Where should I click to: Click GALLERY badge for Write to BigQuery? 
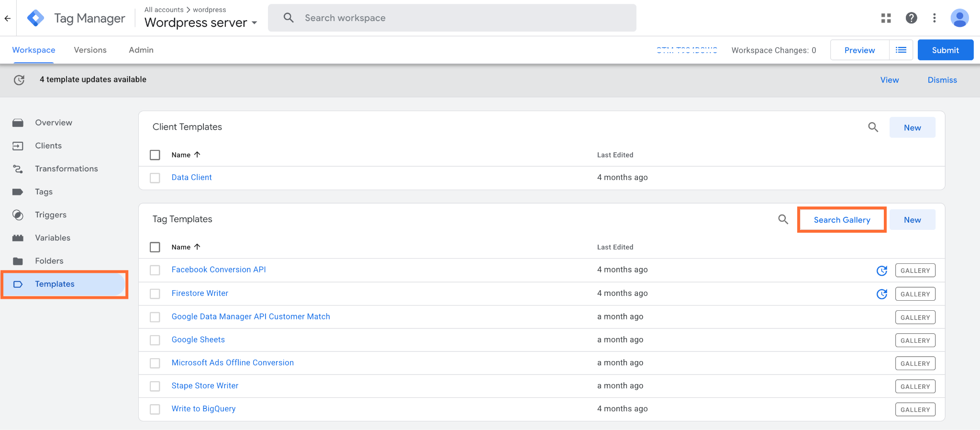(x=915, y=409)
